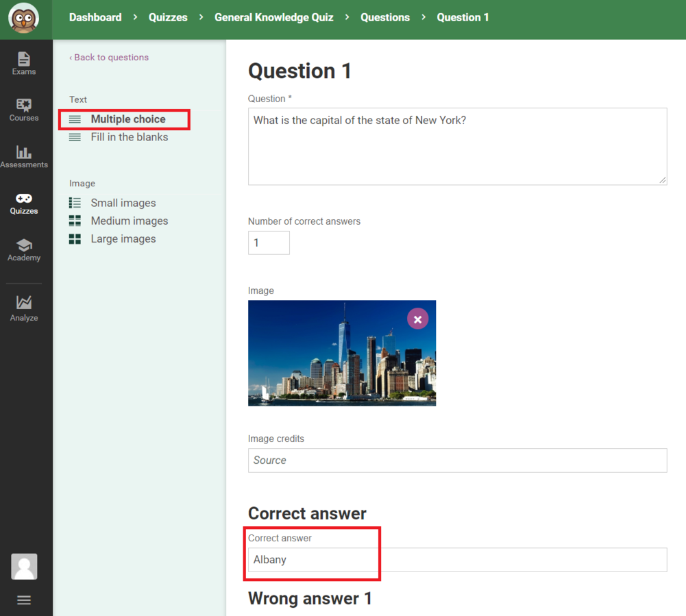Click the Back to questions link
This screenshot has height=616, width=686.
(109, 58)
